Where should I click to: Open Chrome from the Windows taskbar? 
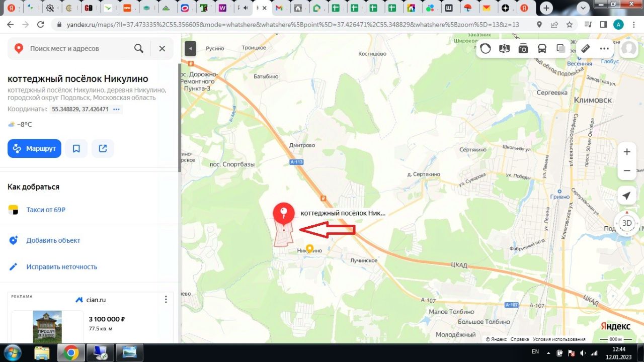coord(71,353)
